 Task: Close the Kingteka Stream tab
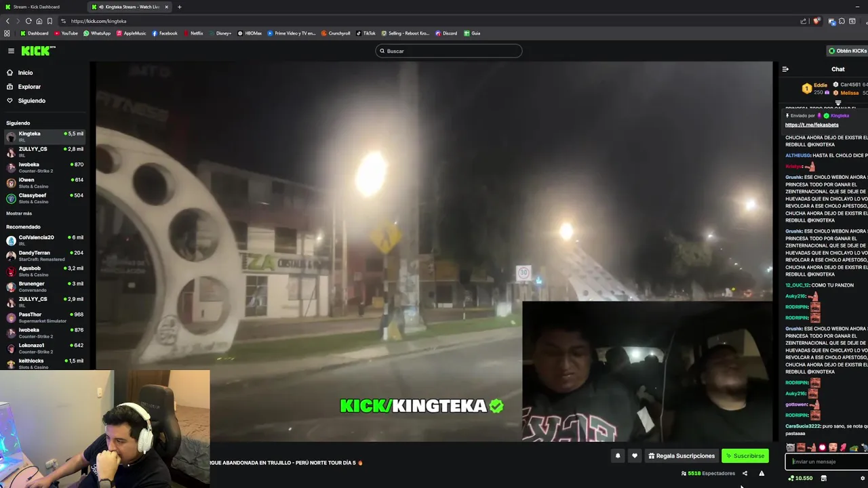coord(166,7)
